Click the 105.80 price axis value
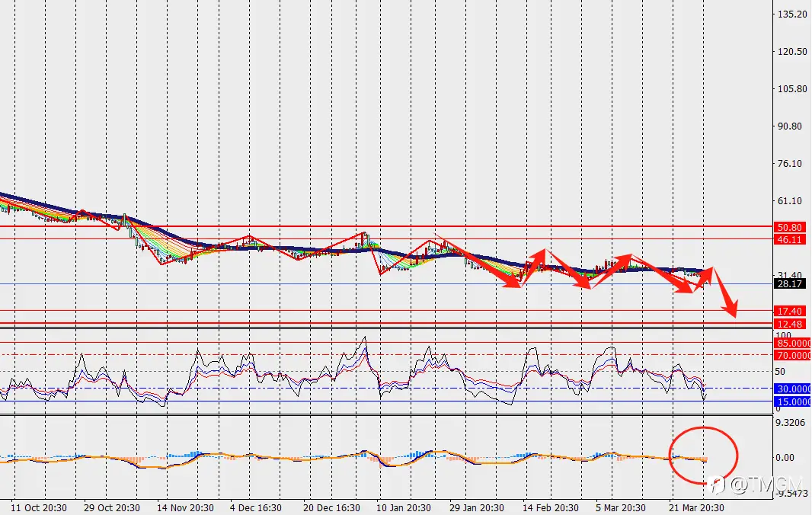 (792, 88)
